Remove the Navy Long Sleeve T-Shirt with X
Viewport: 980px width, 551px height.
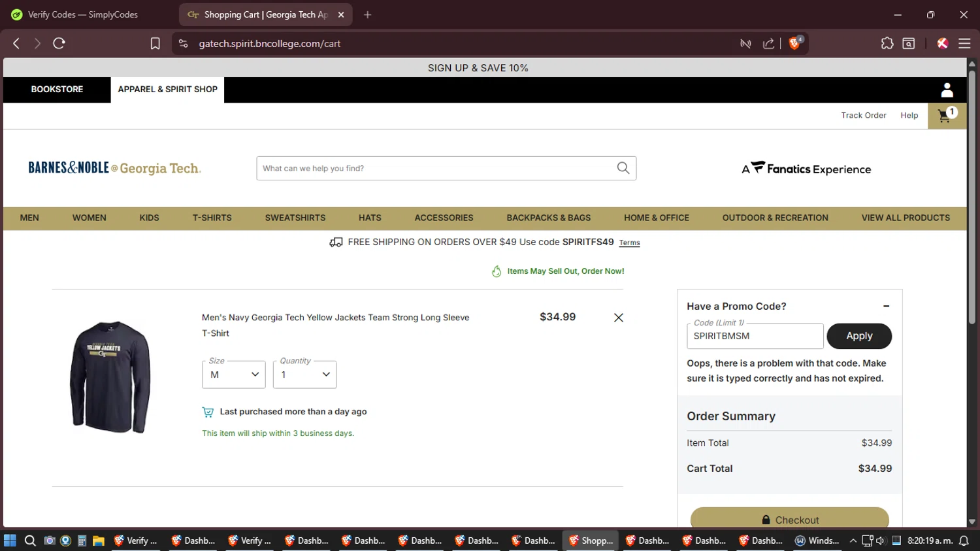(619, 318)
